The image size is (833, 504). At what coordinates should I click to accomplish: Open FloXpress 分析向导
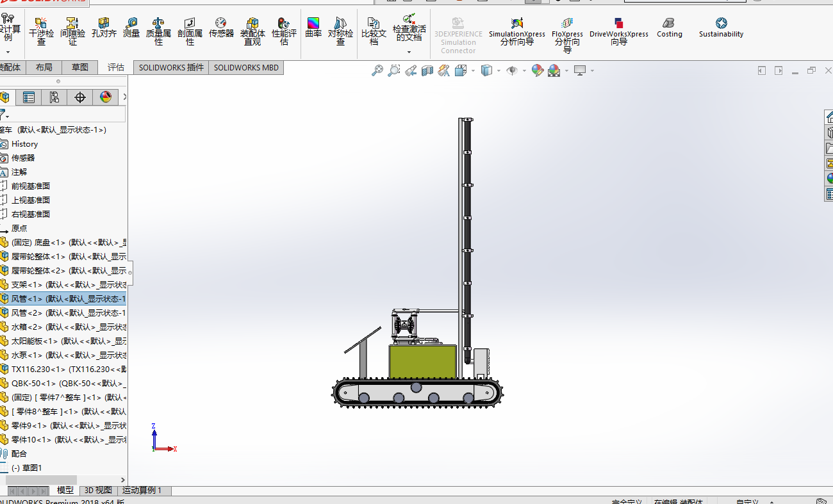(x=567, y=35)
